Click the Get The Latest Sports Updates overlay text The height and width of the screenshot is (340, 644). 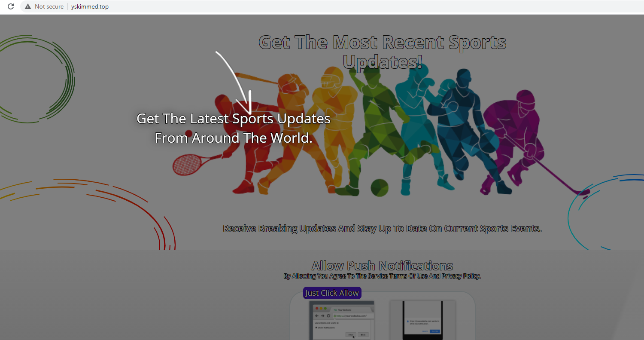pos(233,128)
